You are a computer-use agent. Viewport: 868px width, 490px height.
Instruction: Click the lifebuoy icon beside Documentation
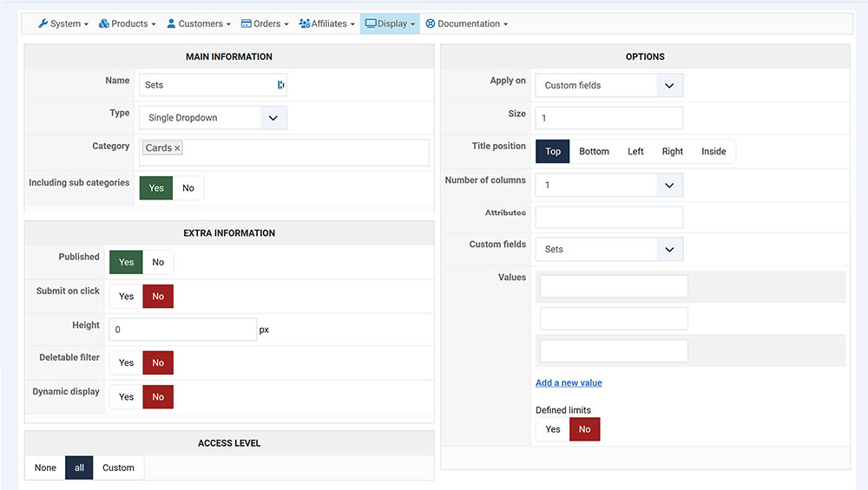pos(431,23)
